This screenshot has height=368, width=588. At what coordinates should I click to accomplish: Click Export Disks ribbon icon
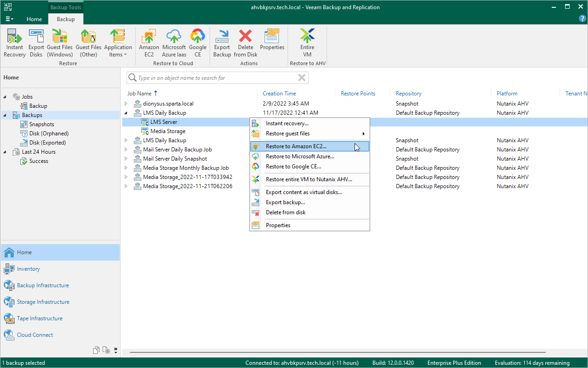36,43
